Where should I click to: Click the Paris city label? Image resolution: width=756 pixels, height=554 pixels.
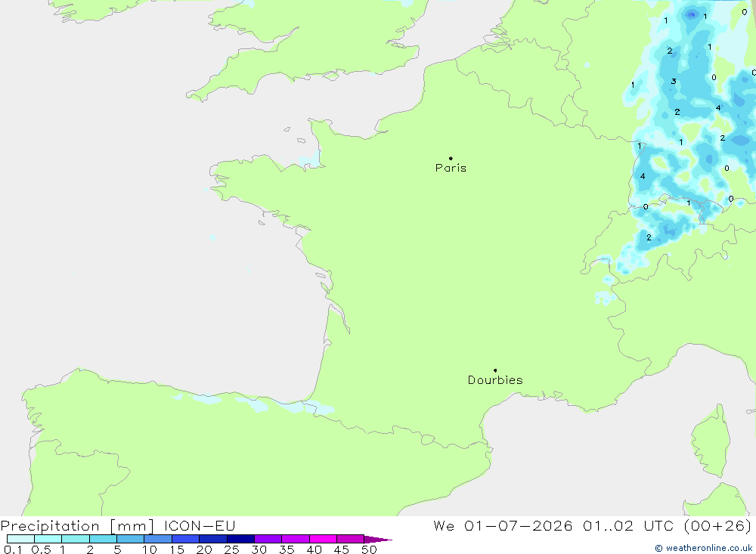451,168
